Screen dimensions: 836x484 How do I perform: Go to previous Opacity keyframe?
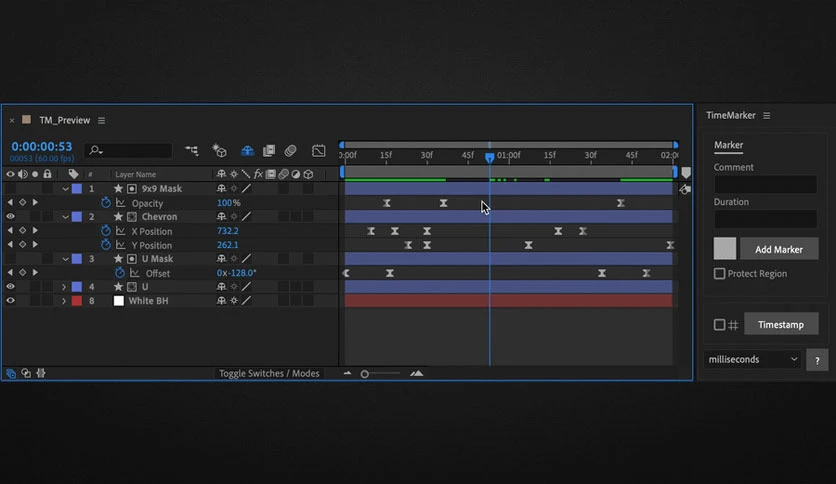coord(10,203)
